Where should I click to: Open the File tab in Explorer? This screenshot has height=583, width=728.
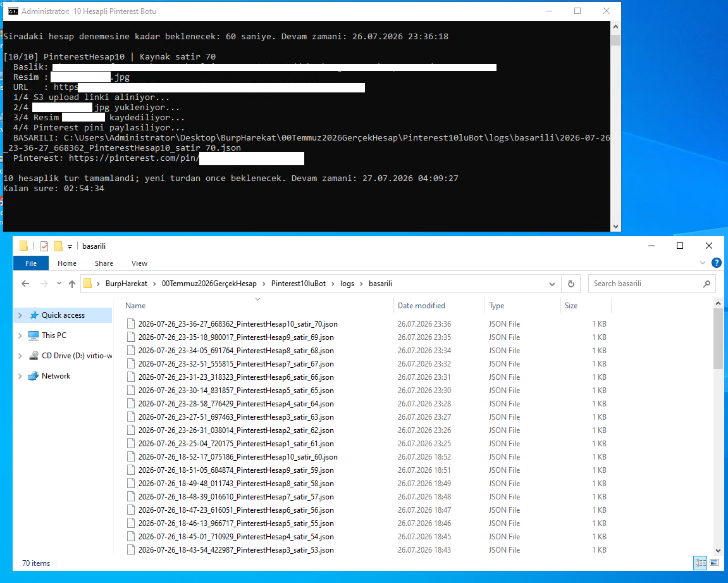pyautogui.click(x=30, y=263)
